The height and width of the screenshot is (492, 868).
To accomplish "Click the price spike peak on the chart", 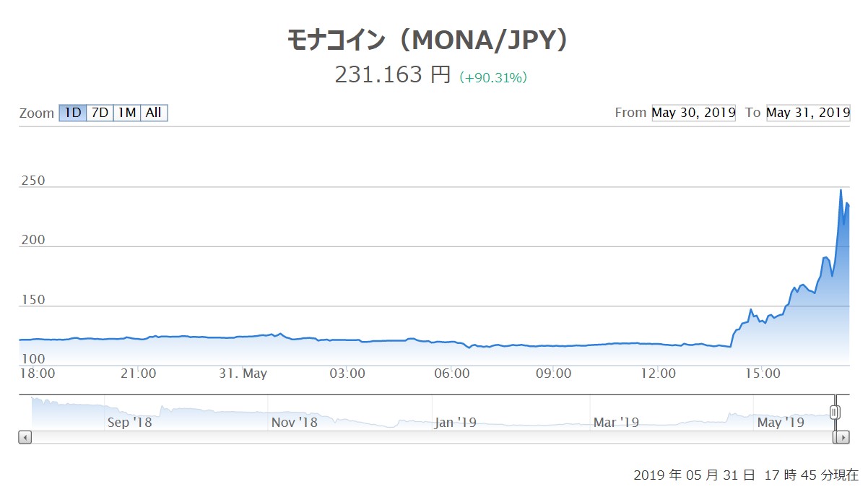I will point(841,189).
